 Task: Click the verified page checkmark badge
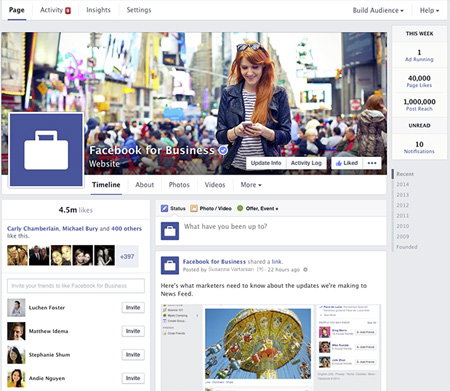point(223,150)
